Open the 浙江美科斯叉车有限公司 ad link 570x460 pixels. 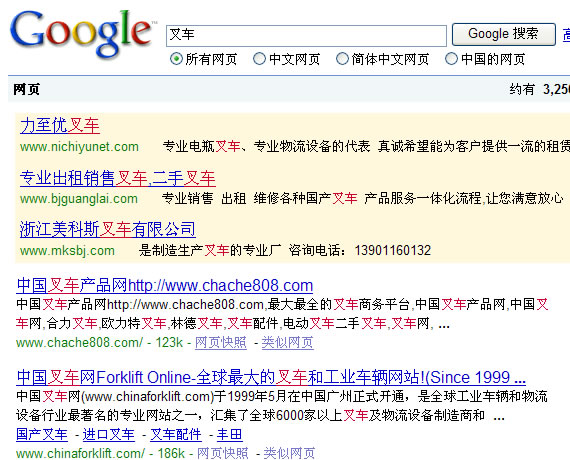tap(108, 229)
